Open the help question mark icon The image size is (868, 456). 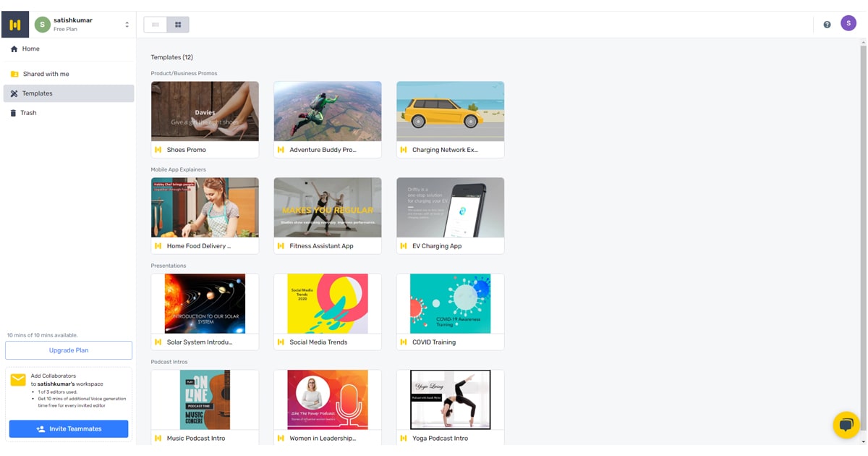[x=827, y=25]
